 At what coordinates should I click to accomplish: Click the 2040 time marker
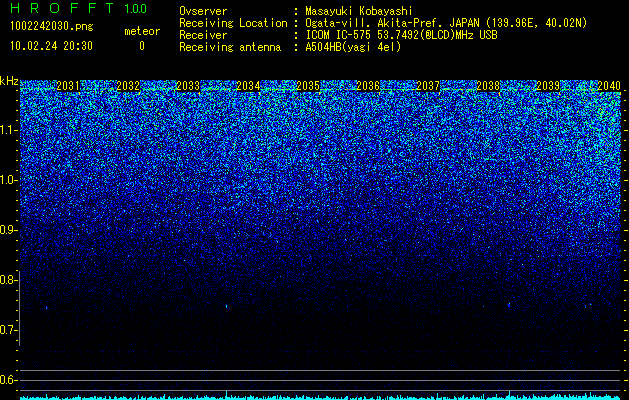pyautogui.click(x=609, y=86)
